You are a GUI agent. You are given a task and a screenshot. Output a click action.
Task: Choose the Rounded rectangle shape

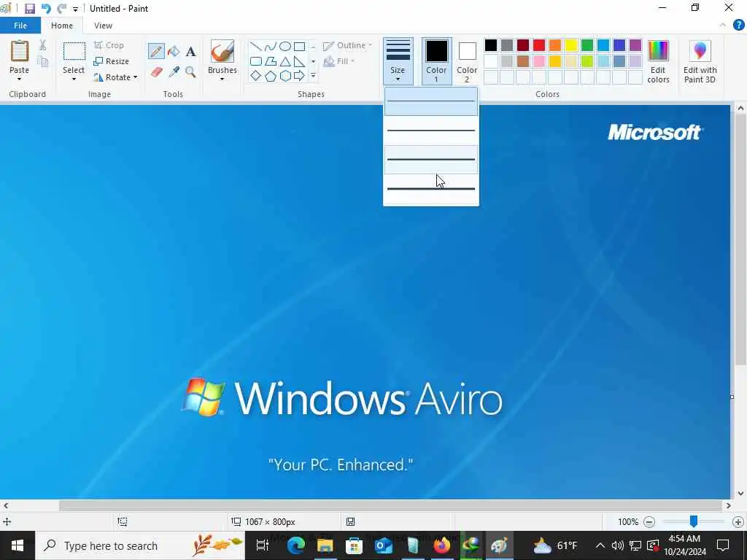tap(256, 61)
